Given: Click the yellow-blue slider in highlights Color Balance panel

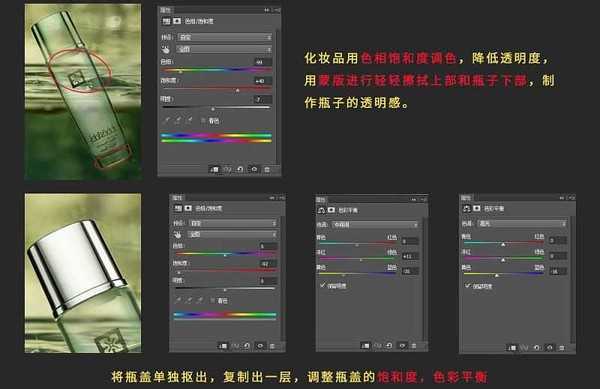Looking at the screenshot, I should click(503, 274).
